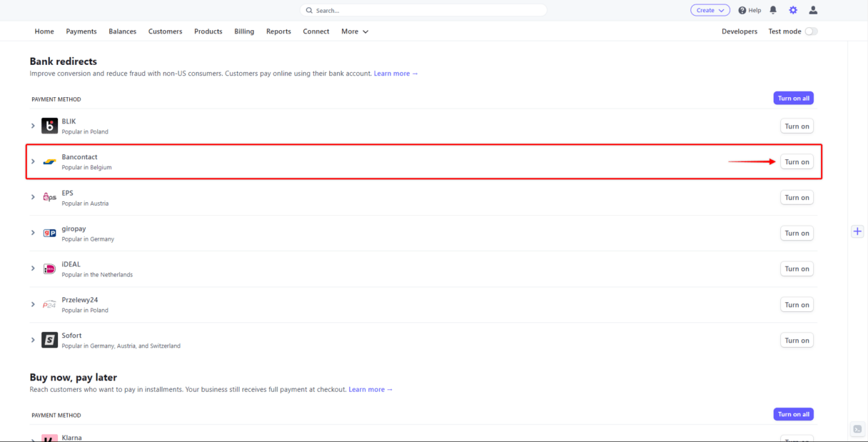Toggle the Test mode switch
The image size is (868, 442).
(x=811, y=31)
